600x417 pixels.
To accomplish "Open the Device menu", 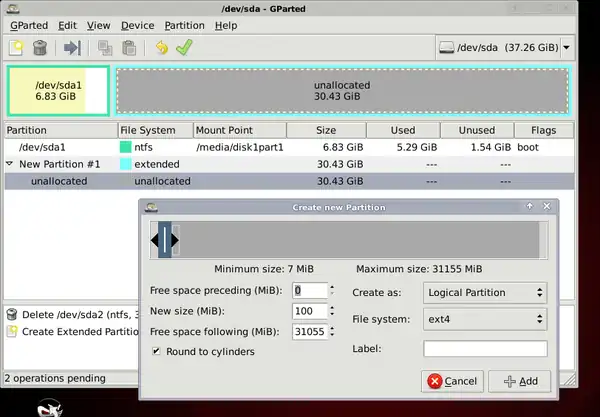I will pos(137,24).
